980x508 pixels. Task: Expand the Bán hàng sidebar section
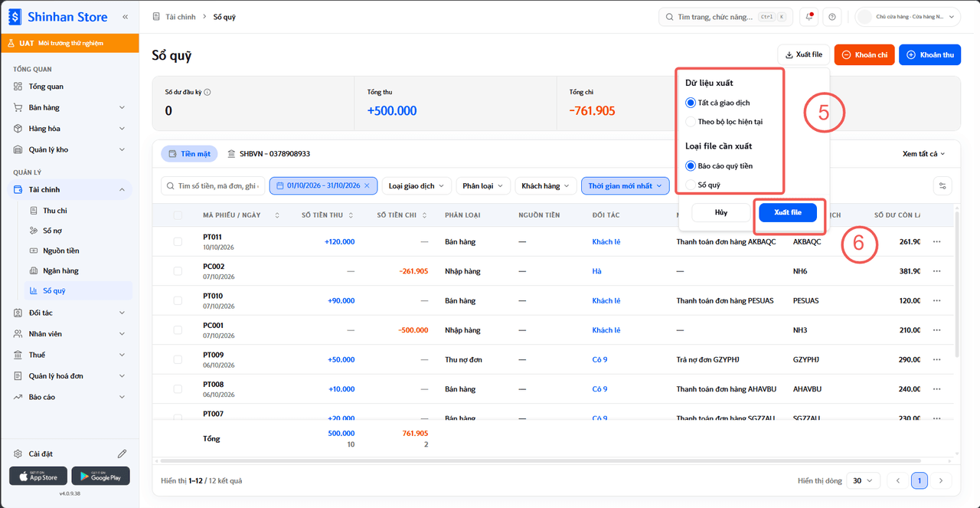tap(70, 107)
